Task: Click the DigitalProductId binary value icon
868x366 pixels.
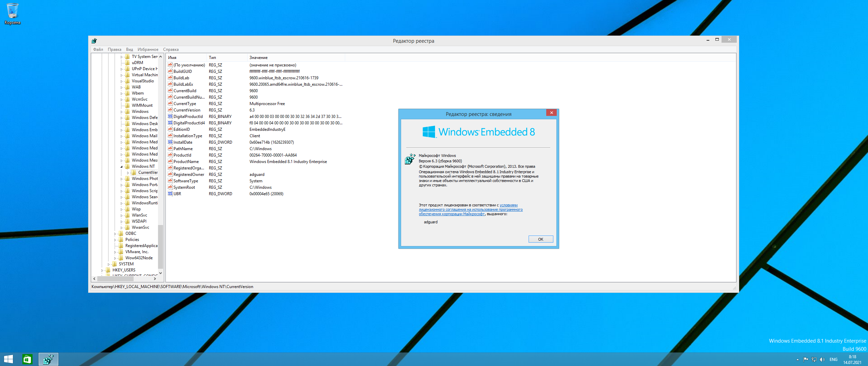Action: [x=170, y=116]
